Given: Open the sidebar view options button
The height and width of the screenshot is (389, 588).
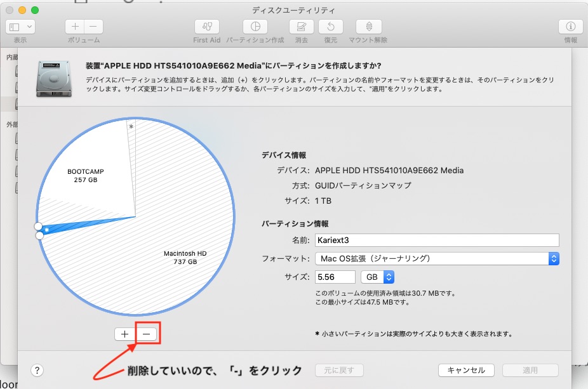Looking at the screenshot, I should (x=20, y=27).
